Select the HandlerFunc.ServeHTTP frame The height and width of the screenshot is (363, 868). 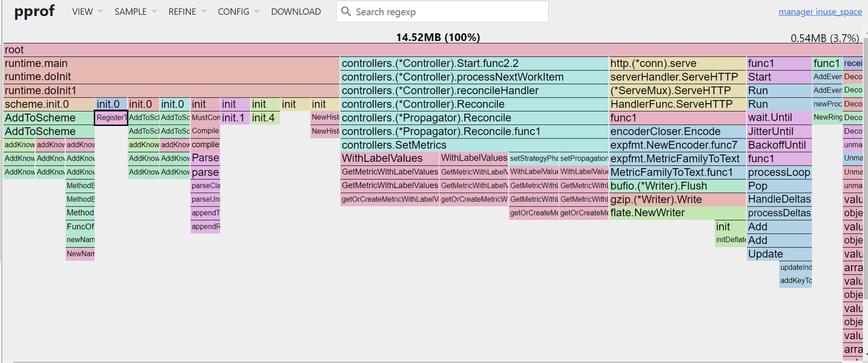tap(677, 104)
